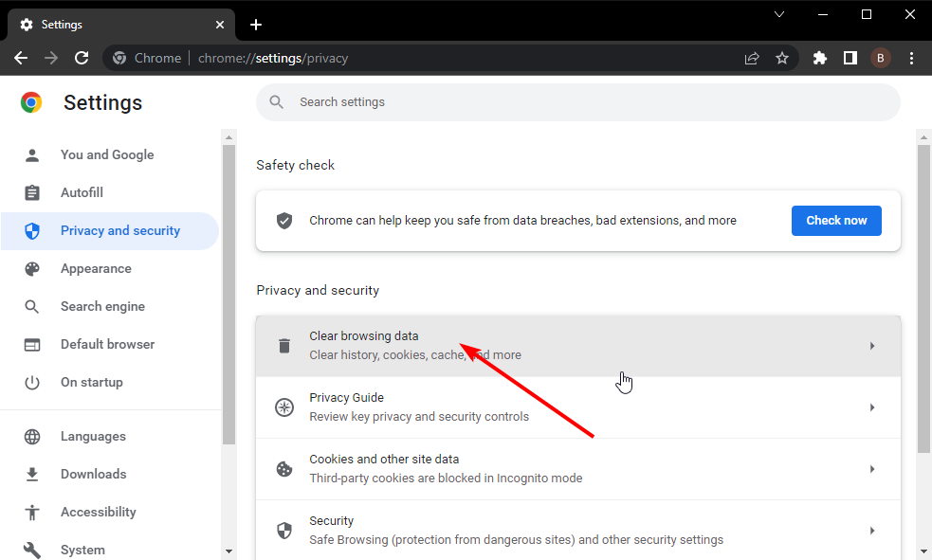Select Privacy and security in the sidebar
This screenshot has height=560, width=932.
[x=110, y=230]
